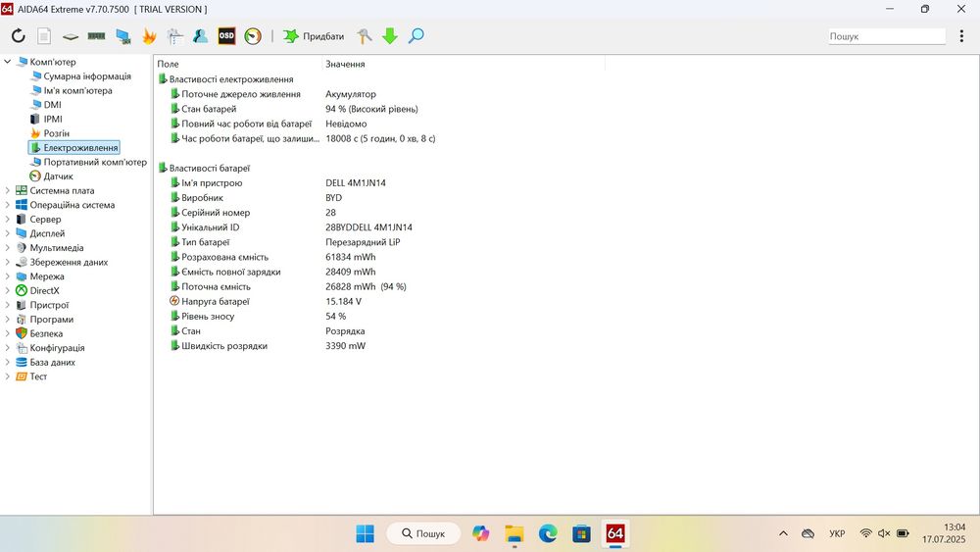Open Copilot from the taskbar
The width and height of the screenshot is (980, 552).
click(480, 533)
